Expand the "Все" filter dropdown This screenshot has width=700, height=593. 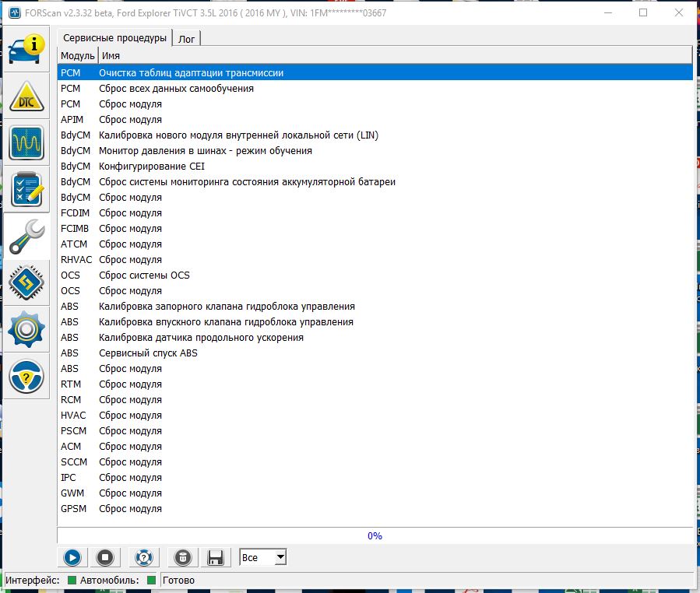280,557
